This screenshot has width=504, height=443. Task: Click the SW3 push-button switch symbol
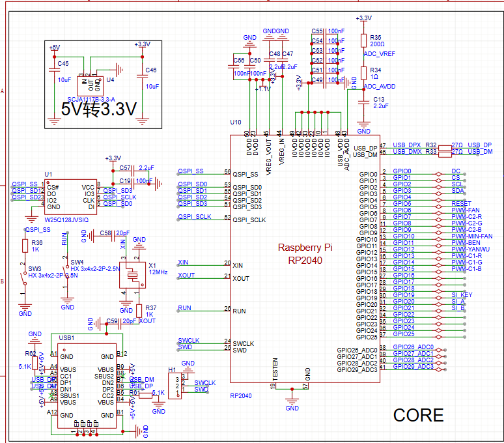25,277
